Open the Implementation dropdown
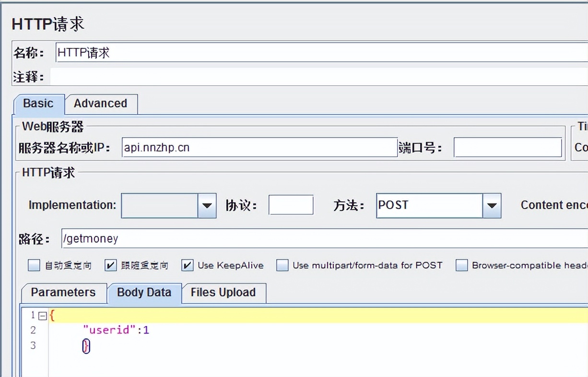 [x=207, y=205]
